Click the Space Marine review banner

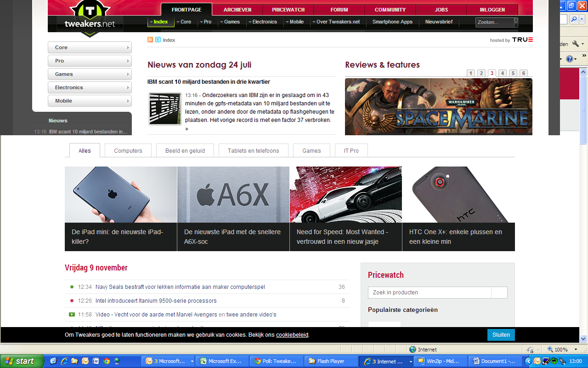click(x=439, y=107)
